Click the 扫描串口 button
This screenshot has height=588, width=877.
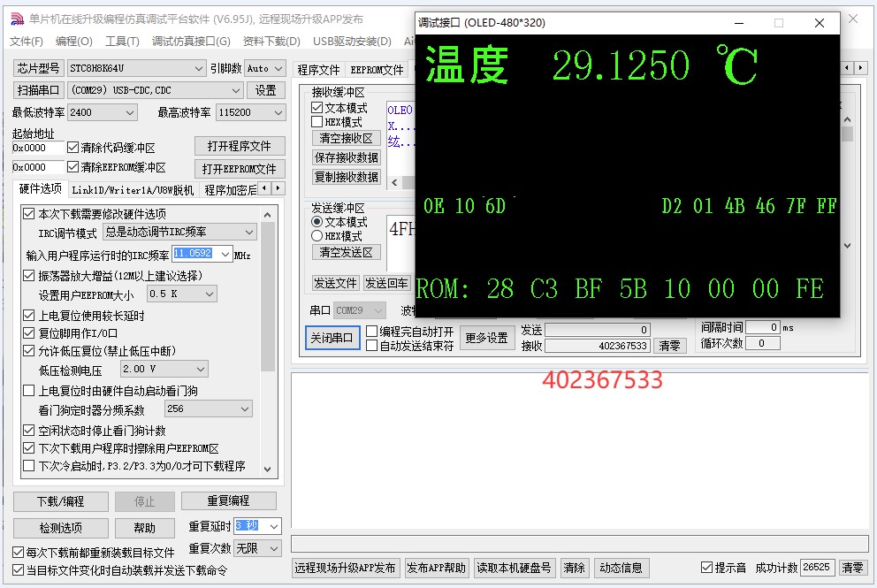coord(39,90)
